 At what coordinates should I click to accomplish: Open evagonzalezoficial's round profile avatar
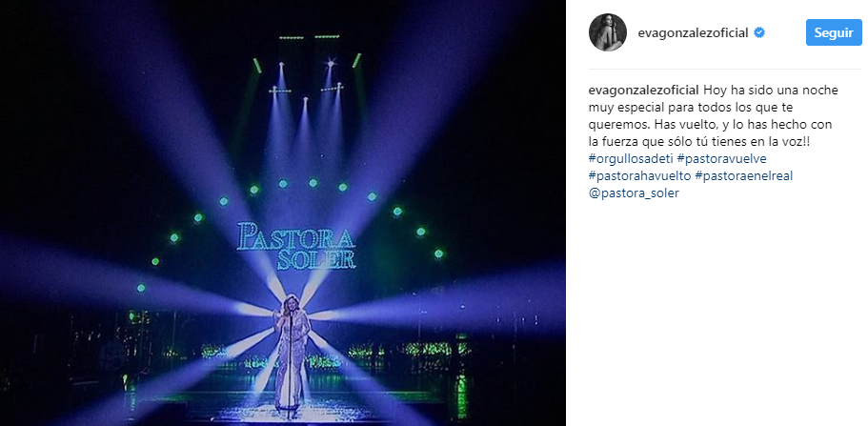pos(607,32)
